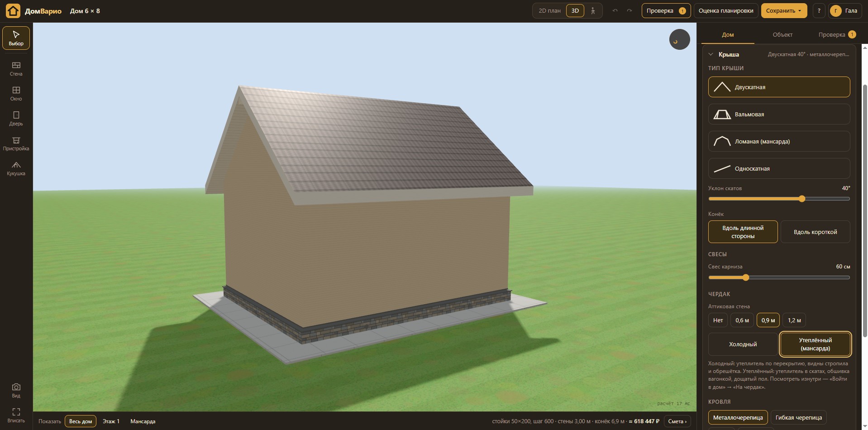The width and height of the screenshot is (868, 430).
Task: Undo the last action
Action: pyautogui.click(x=615, y=11)
